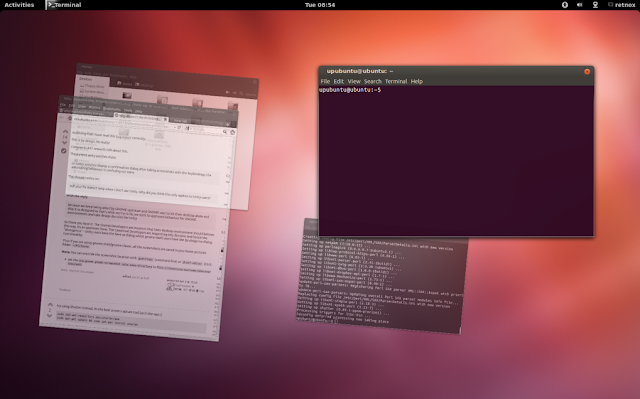This screenshot has height=399, width=640.
Task: Open the Terminal application menu in top bar
Action: [x=64, y=5]
